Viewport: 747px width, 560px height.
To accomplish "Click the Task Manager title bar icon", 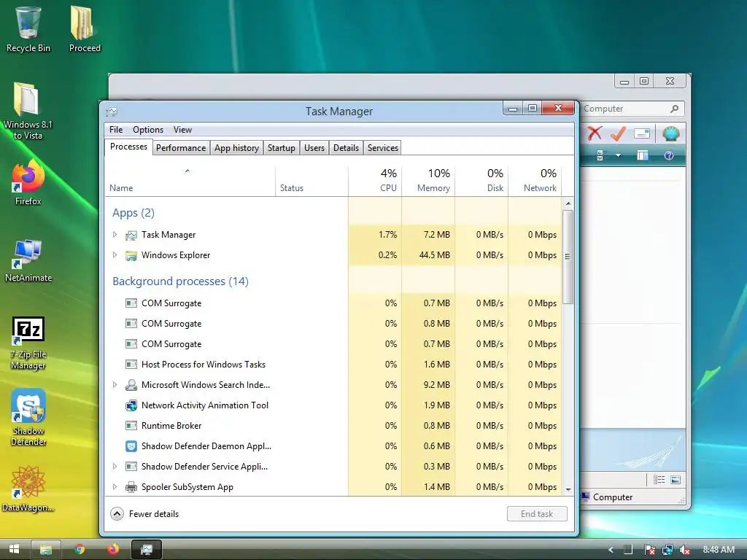I will (112, 112).
